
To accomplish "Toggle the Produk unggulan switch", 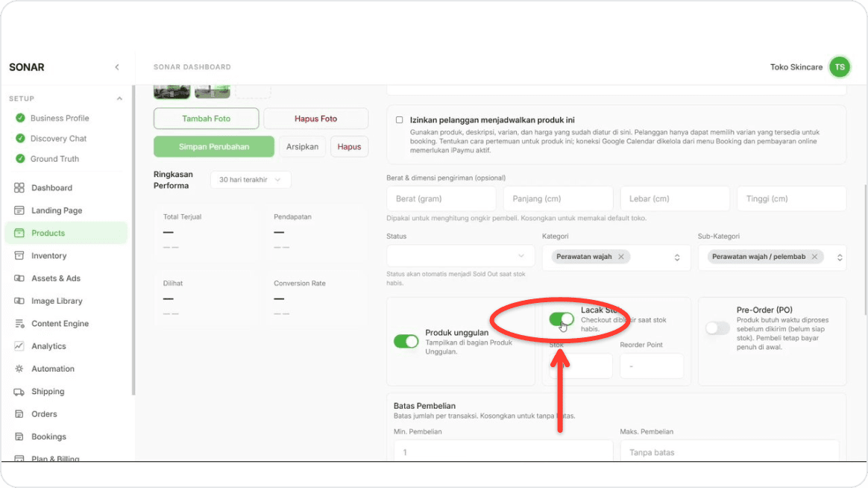I will 406,341.
